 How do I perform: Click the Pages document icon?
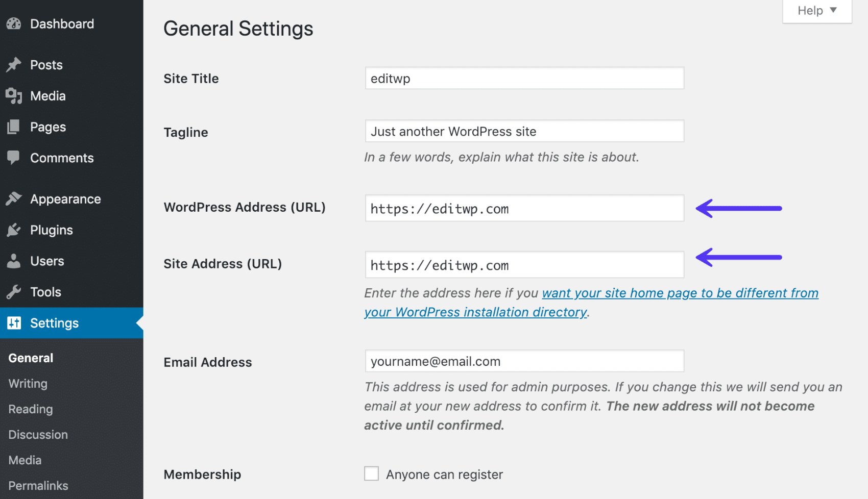(x=14, y=127)
